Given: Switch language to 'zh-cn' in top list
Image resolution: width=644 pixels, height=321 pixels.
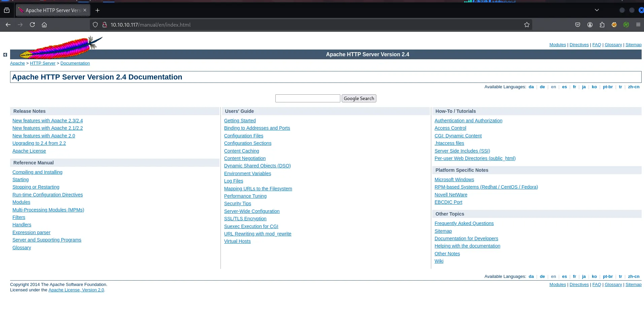Looking at the screenshot, I should (x=634, y=87).
